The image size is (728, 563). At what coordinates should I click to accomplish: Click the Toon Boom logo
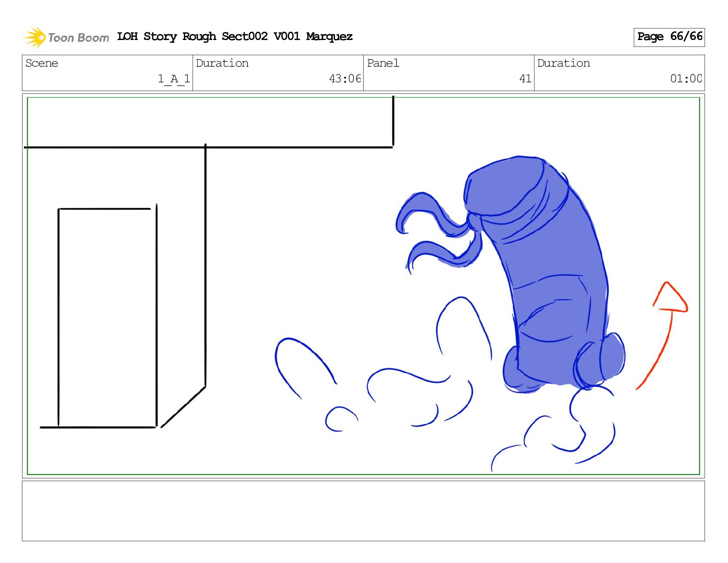66,37
